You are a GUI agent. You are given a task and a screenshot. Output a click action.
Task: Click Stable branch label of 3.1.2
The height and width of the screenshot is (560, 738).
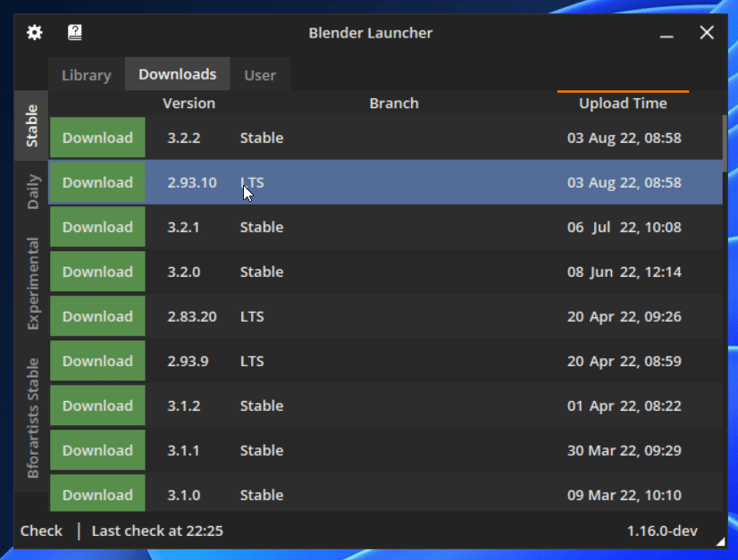pos(262,406)
